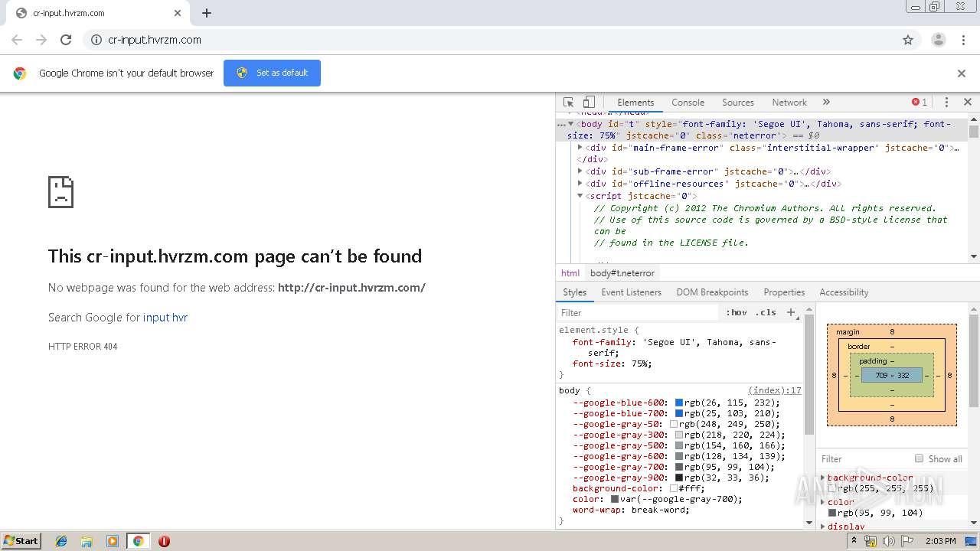Open --google-gray-900 color swatch

coord(678,478)
